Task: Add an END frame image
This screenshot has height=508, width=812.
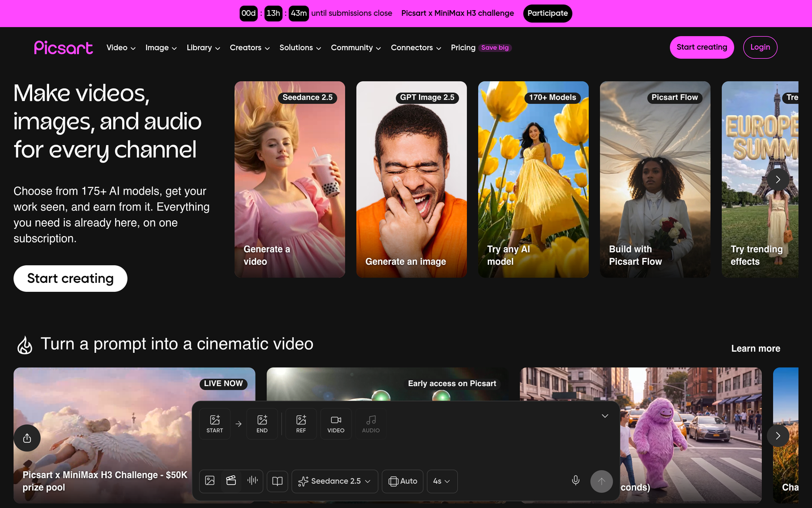Action: (262, 423)
